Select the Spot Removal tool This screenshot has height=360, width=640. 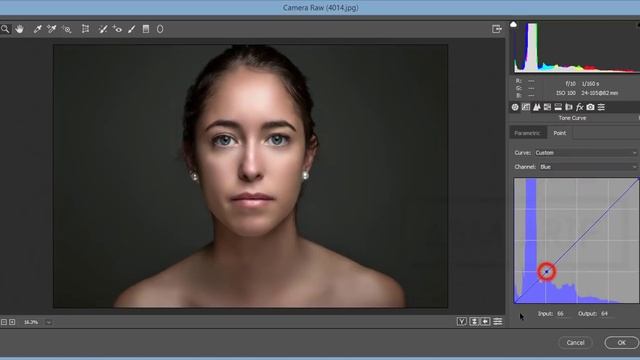103,29
